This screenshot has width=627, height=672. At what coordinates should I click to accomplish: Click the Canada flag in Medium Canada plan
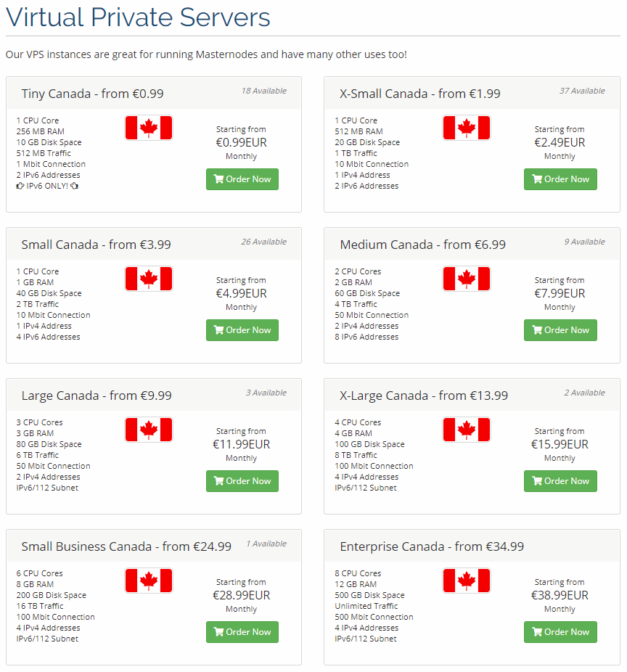[467, 279]
